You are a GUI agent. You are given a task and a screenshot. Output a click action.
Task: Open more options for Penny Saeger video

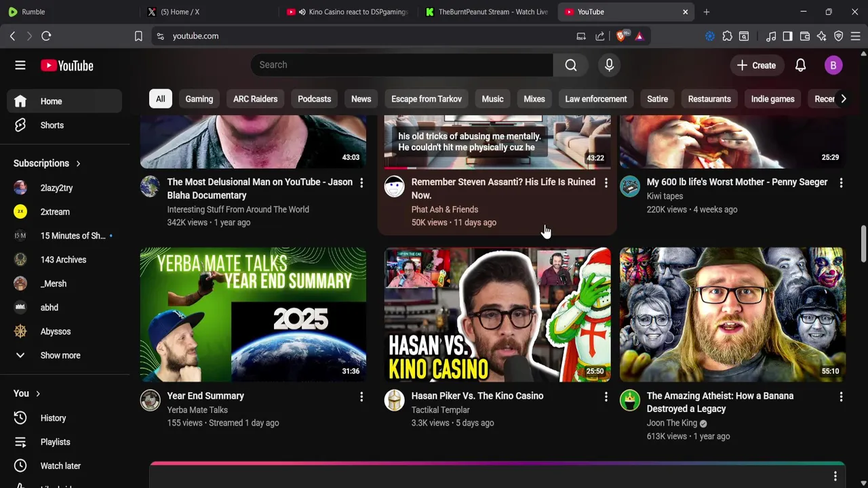(x=841, y=183)
